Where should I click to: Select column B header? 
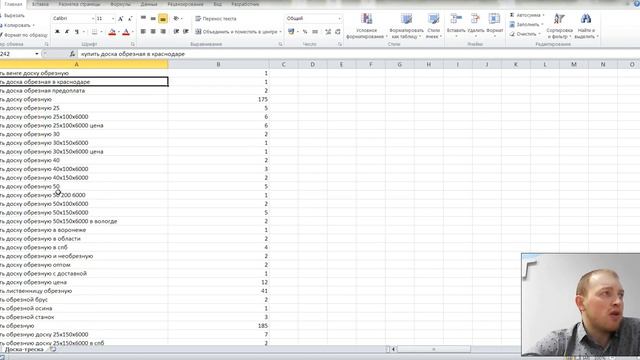tap(218, 64)
